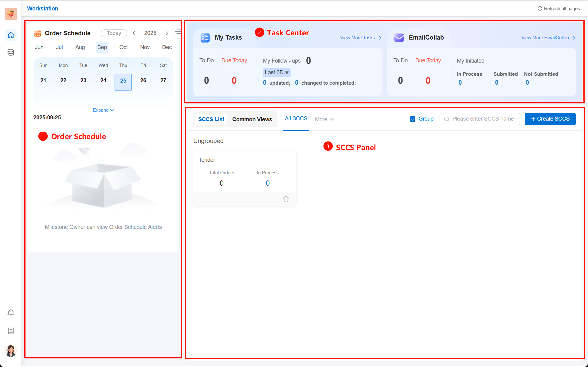This screenshot has height=367, width=588.
Task: Open the user avatar profile
Action: click(x=11, y=351)
